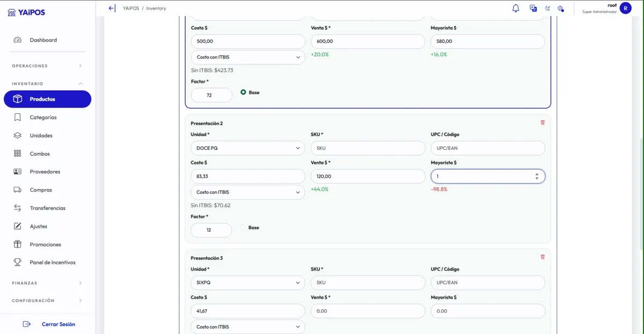
Task: Click the Inventory breadcrumb link
Action: click(156, 9)
